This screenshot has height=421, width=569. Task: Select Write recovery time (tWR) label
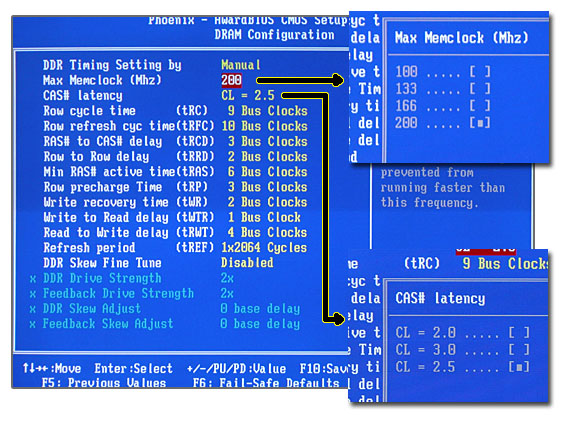pyautogui.click(x=125, y=202)
